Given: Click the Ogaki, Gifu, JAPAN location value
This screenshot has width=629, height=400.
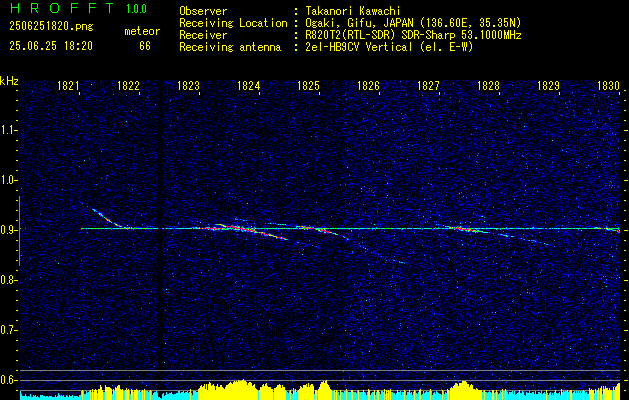Looking at the screenshot, I should [x=411, y=23].
